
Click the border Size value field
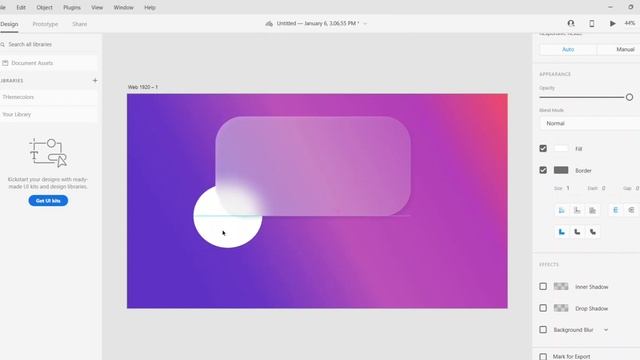[568, 188]
